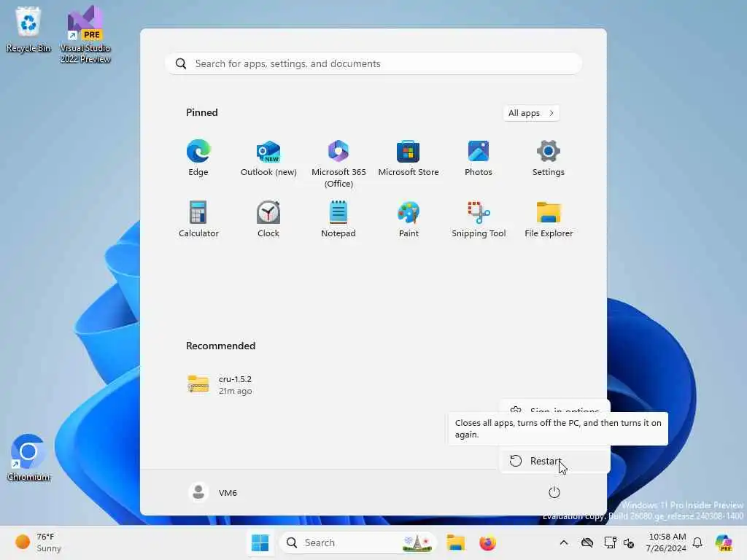Screen dimensions: 747x560
Task: Click the Start menu power button
Action: coord(554,492)
